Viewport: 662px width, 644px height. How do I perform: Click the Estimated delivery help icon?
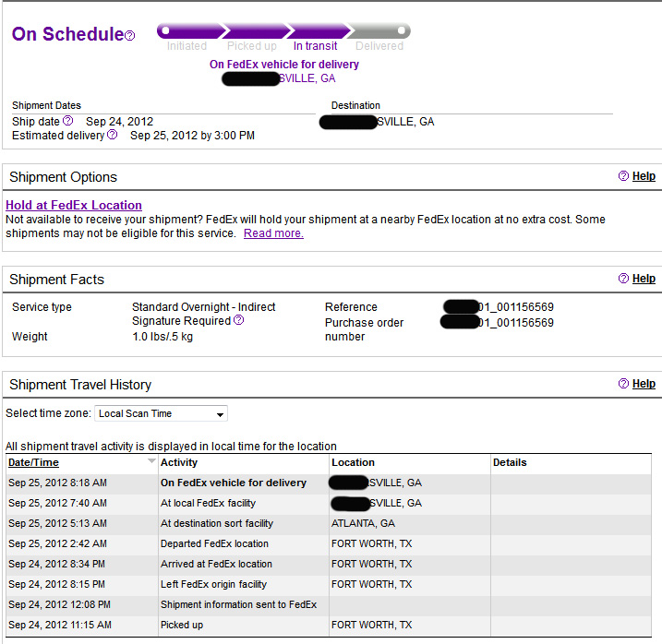pos(113,135)
